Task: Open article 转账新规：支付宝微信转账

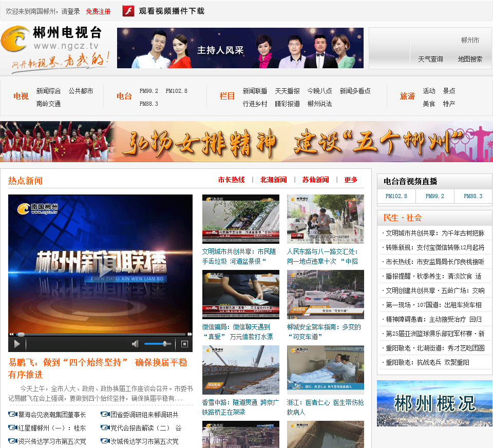Action: [x=435, y=247]
